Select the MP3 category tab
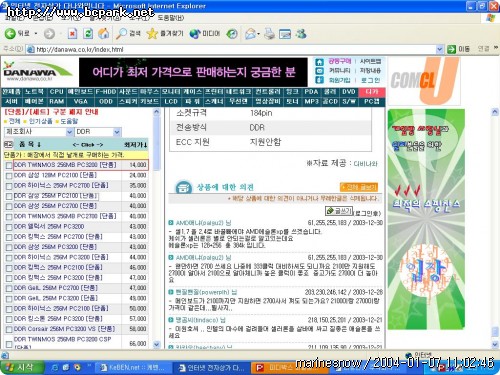 tap(311, 101)
